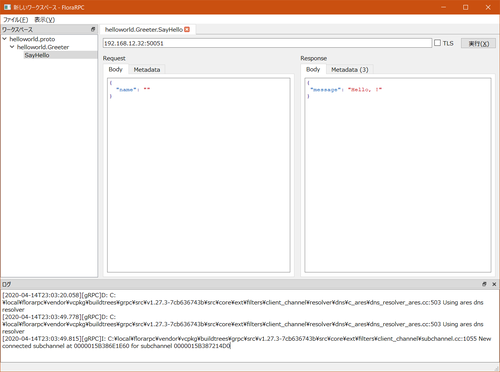Close the helloworld.Greeter.SayHello tab
This screenshot has height=372, width=500.
187,29
